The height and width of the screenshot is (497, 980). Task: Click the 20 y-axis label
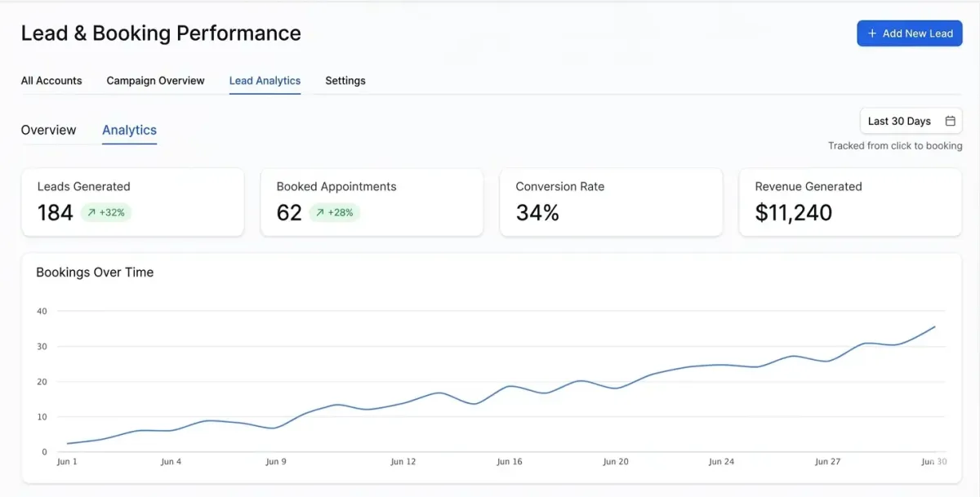tap(42, 382)
